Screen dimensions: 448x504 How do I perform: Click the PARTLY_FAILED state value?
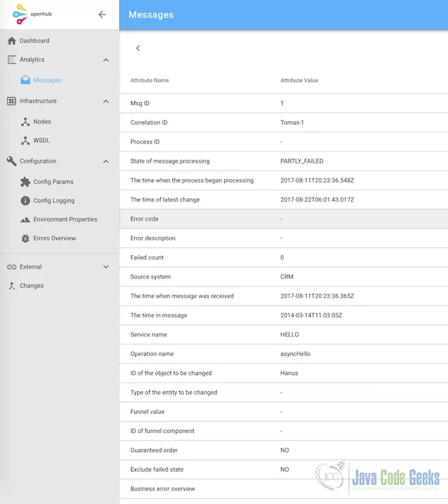302,161
